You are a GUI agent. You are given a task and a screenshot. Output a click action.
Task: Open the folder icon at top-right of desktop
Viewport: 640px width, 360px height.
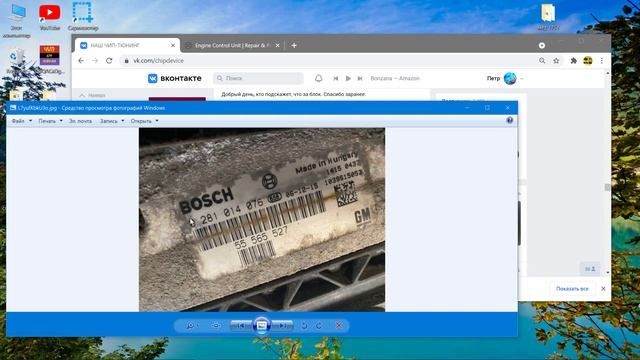(x=548, y=17)
